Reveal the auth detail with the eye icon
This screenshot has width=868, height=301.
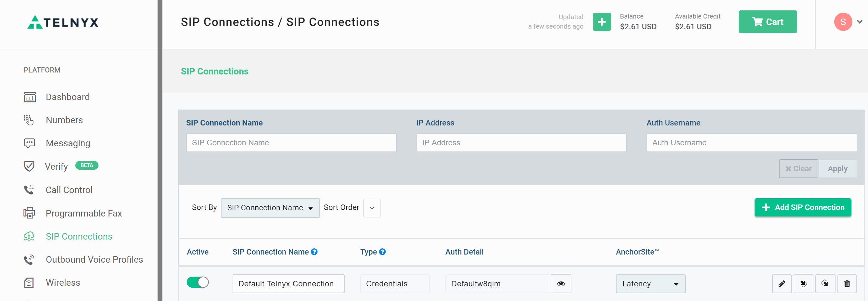point(561,283)
